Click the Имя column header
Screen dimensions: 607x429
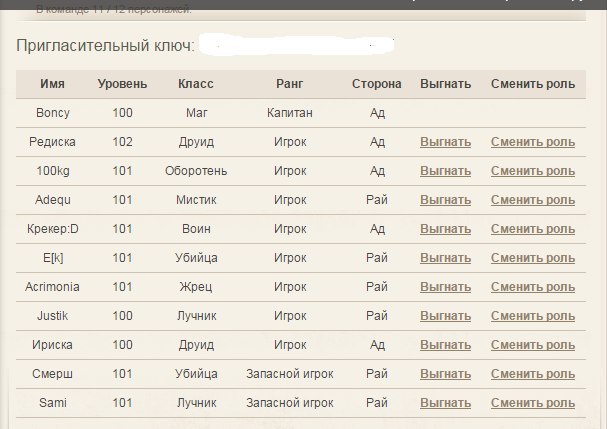[x=52, y=84]
